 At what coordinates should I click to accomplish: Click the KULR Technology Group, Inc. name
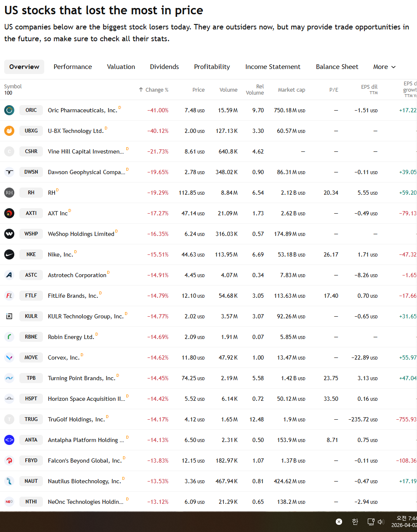86,316
